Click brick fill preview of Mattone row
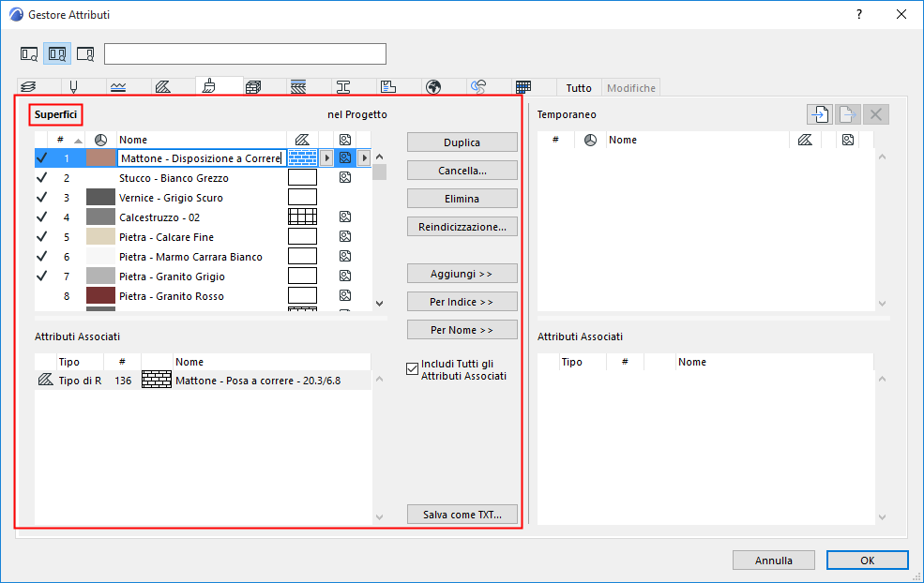 (x=302, y=157)
